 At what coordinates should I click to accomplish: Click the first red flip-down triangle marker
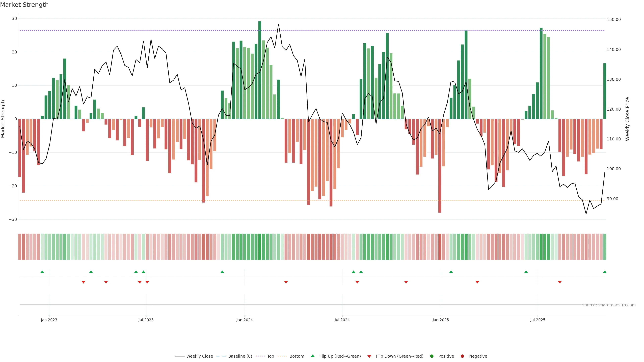point(84,282)
